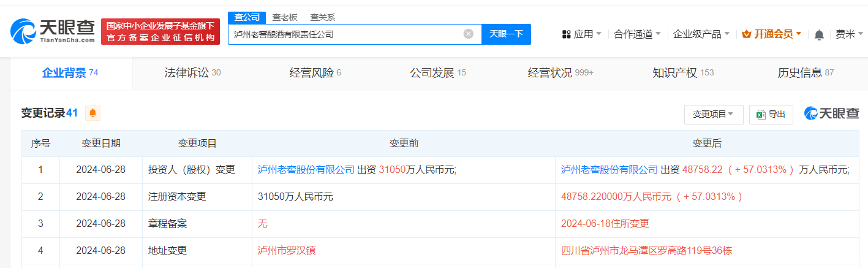Click the 国家中小企业发展子基金旗下 red banner

point(160,31)
